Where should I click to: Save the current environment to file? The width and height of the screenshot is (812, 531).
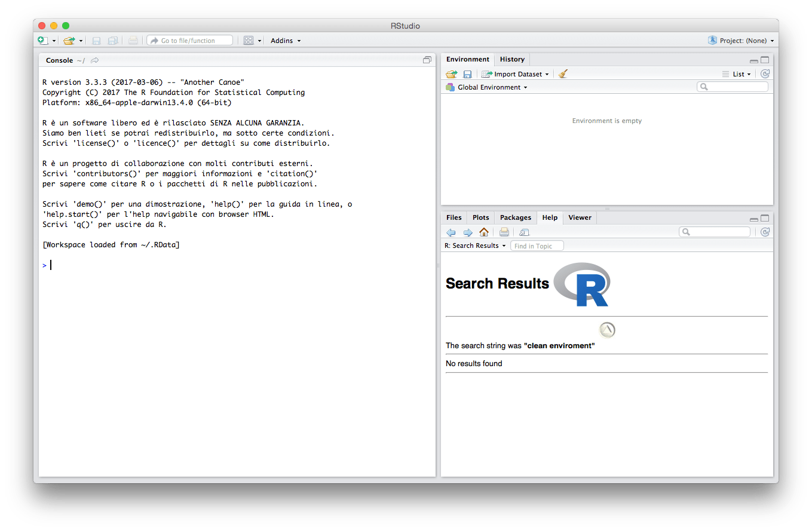pyautogui.click(x=467, y=73)
